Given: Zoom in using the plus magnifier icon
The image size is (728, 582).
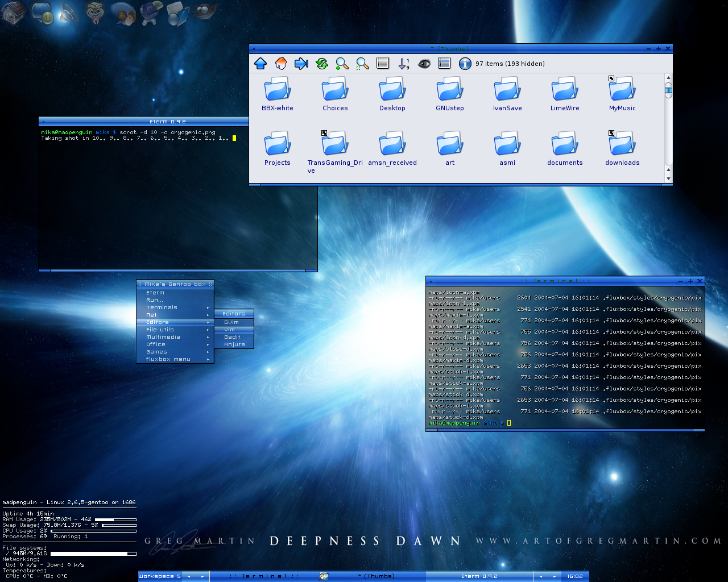Looking at the screenshot, I should pos(342,64).
